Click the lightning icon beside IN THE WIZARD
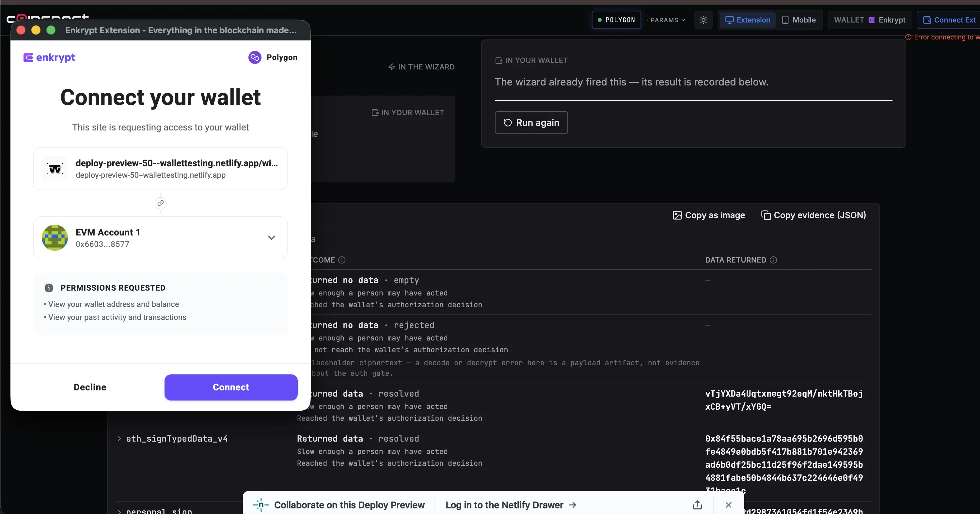980x514 pixels. coord(391,67)
